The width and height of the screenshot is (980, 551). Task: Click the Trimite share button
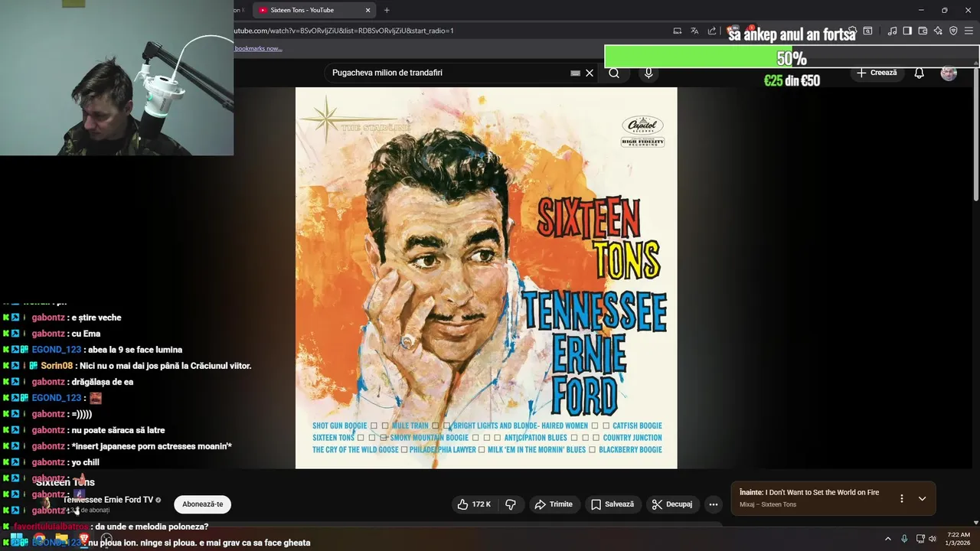click(x=554, y=504)
